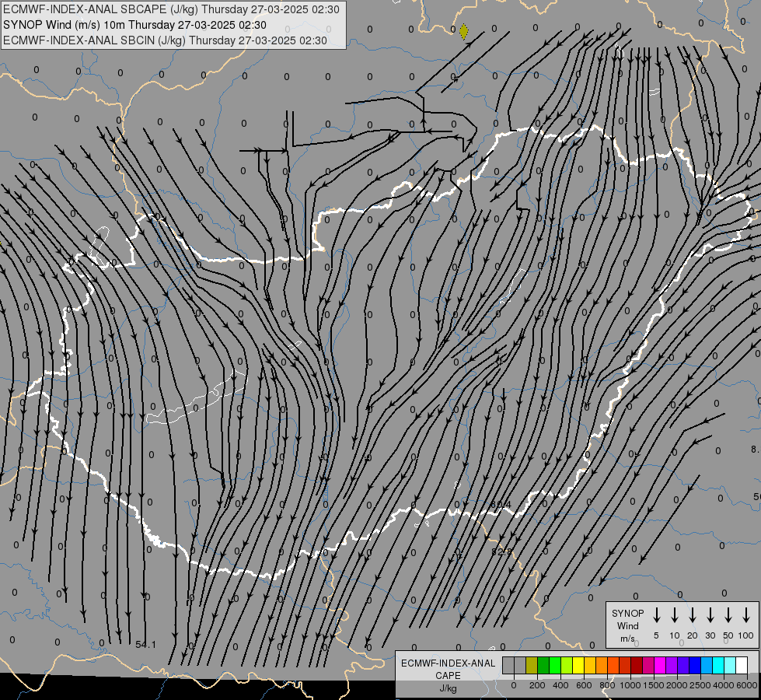Click the SBCAPE title line in the header
This screenshot has width=761, height=700.
coord(171,9)
